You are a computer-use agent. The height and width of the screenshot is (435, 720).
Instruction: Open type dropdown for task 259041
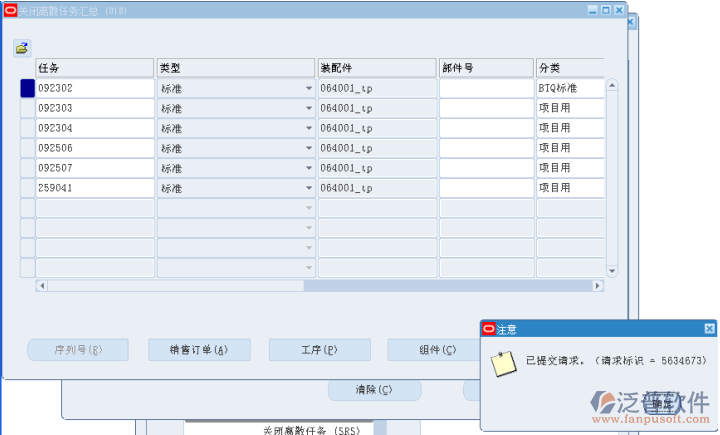[309, 188]
